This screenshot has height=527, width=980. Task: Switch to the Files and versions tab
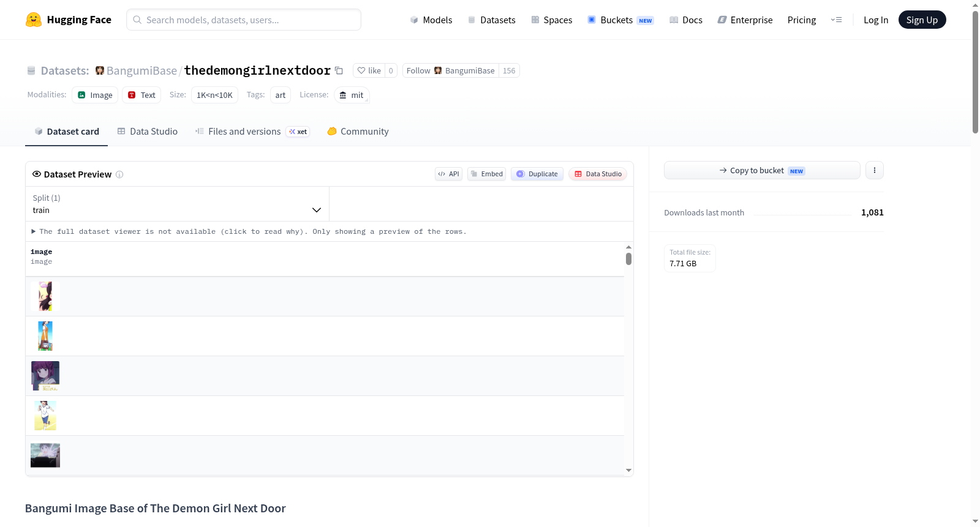click(252, 131)
